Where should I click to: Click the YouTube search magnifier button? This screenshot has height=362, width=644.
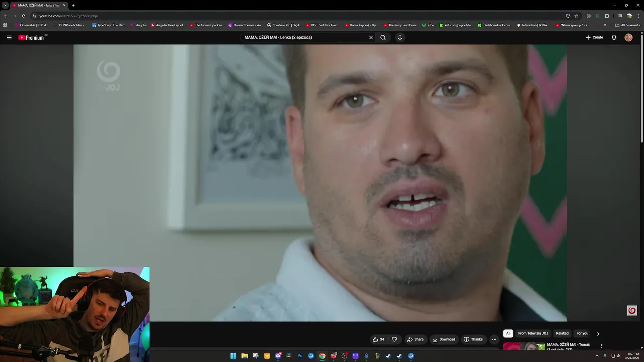click(x=383, y=37)
